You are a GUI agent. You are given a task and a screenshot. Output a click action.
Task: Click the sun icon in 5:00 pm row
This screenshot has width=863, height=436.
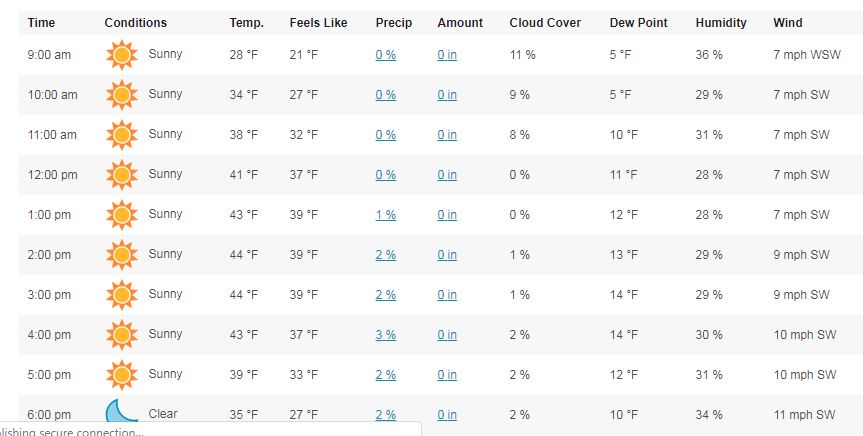click(x=122, y=375)
